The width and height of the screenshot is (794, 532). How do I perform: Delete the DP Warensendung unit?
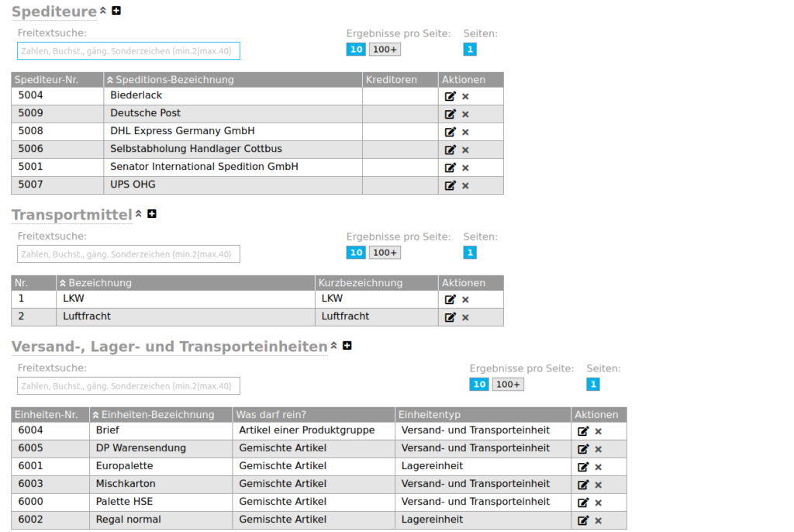598,450
